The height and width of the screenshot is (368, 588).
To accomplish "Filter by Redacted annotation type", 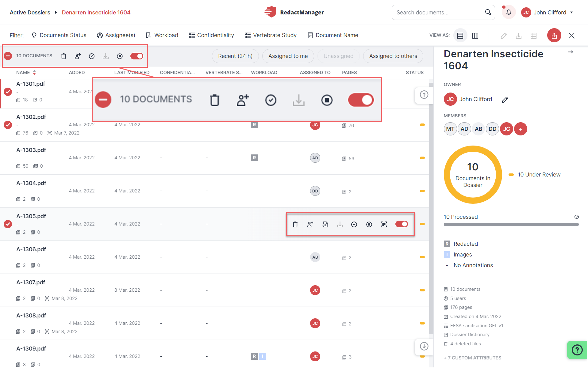I will [461, 244].
